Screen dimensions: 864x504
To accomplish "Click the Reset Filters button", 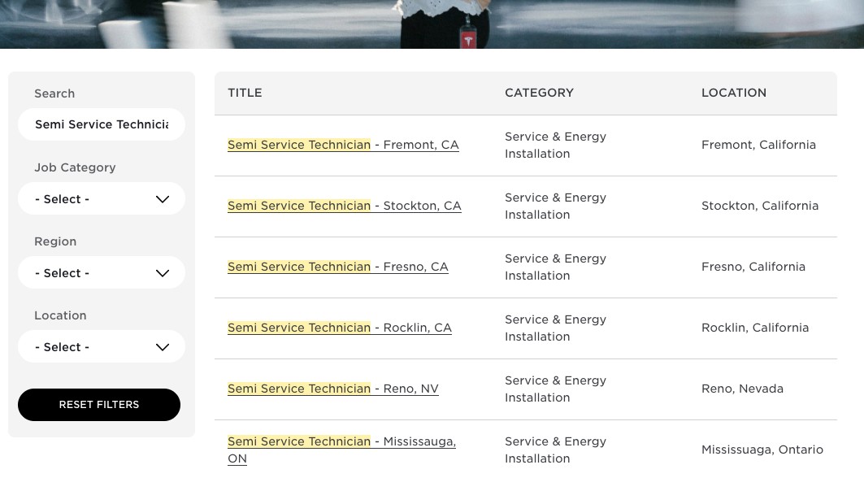I will click(x=99, y=405).
